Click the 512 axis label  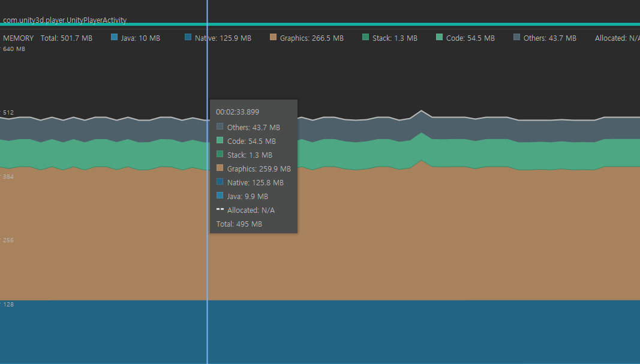[x=8, y=113]
